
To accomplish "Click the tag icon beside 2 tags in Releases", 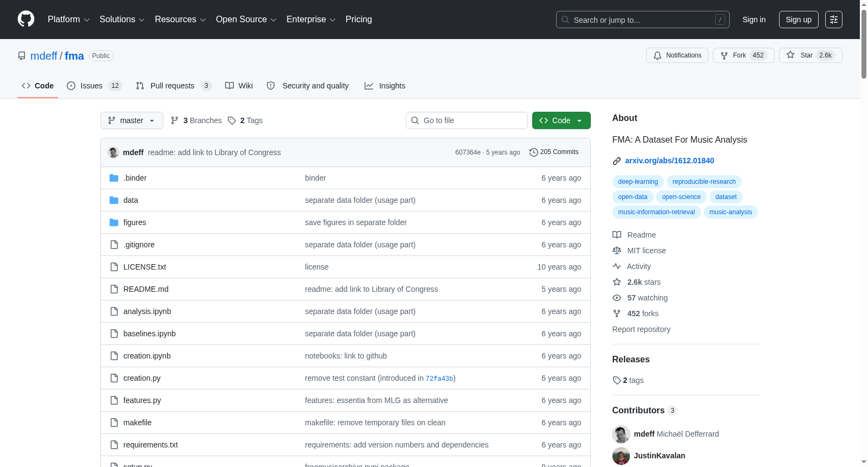I will [x=617, y=380].
